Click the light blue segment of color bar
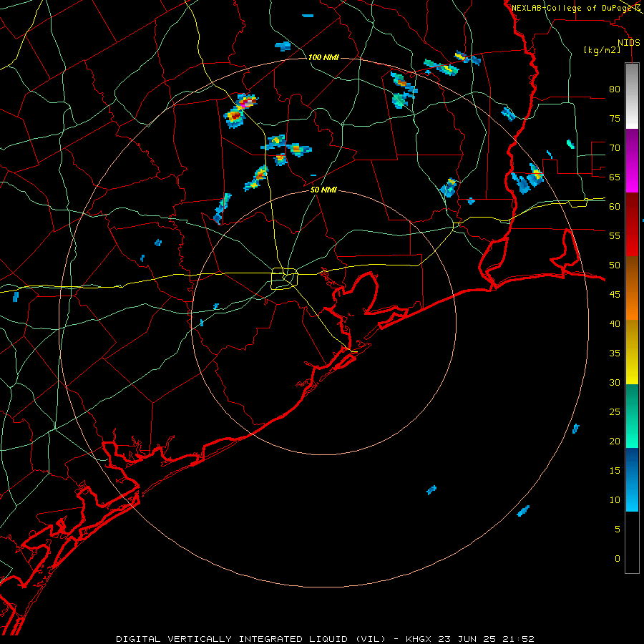 (x=632, y=479)
